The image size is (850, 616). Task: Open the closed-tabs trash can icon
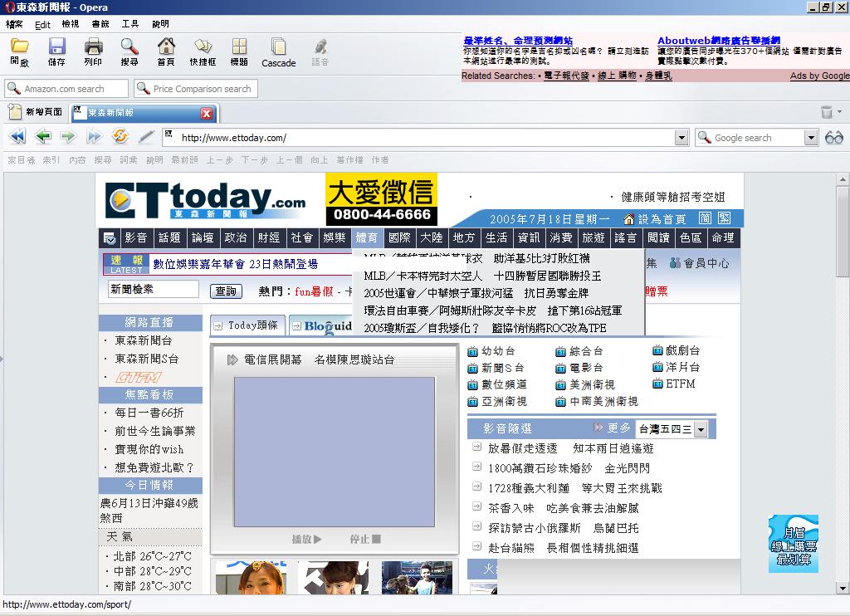827,112
